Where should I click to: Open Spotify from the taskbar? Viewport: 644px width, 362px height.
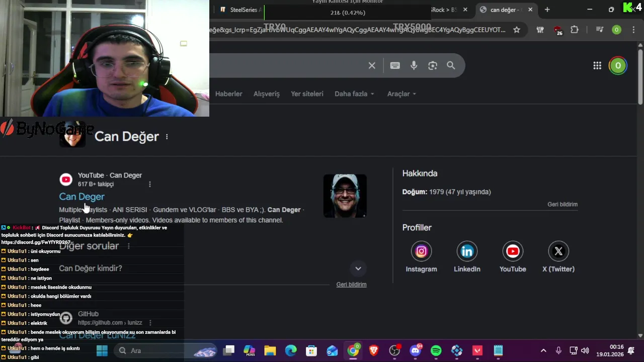[x=436, y=350]
